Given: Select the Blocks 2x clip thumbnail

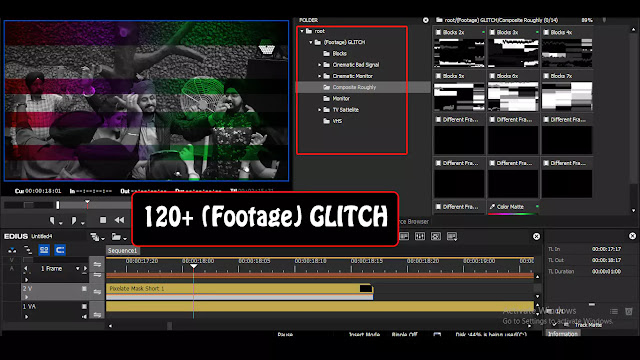Looking at the screenshot, I should 459,53.
